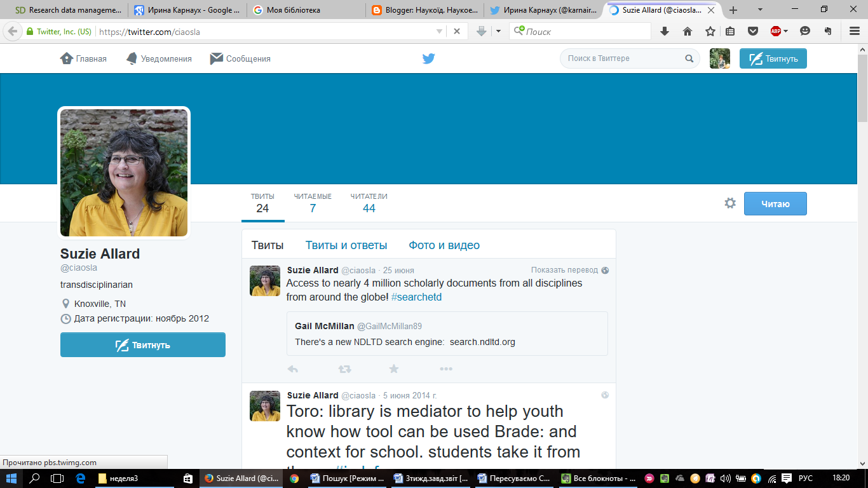Image resolution: width=868 pixels, height=488 pixels.
Task: Switch to Ирина Карнаух Google tab
Action: click(187, 10)
